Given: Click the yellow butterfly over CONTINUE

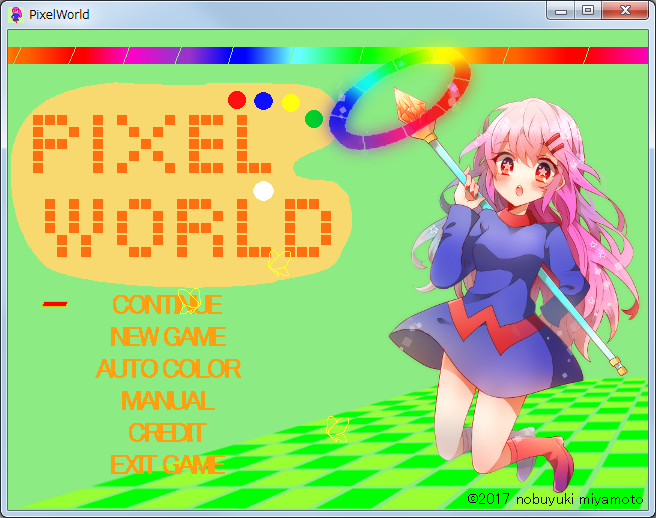Looking at the screenshot, I should (x=189, y=300).
